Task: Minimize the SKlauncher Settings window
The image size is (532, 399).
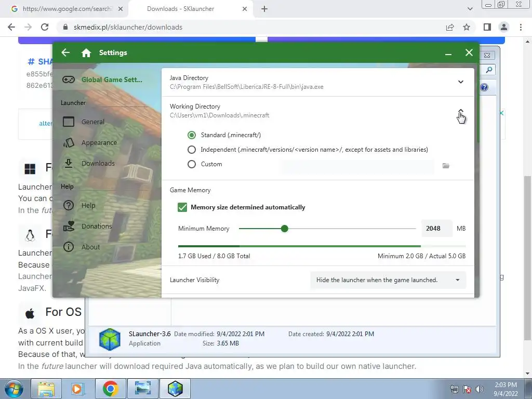Action: [448, 54]
